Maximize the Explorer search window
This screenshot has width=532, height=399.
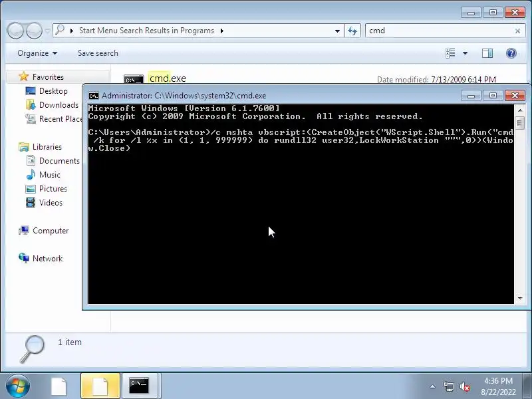coord(493,13)
